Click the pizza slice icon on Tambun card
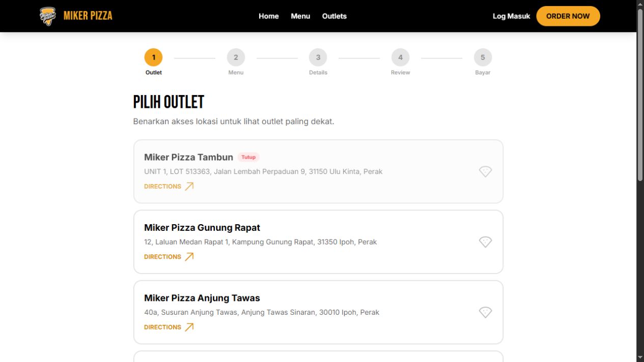Viewport: 644px width, 362px height. pos(486,172)
